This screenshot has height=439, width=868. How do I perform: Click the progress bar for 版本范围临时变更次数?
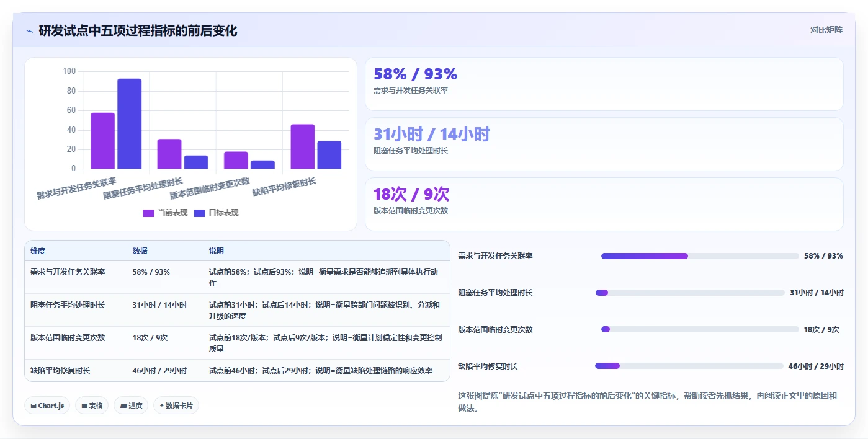coord(700,329)
